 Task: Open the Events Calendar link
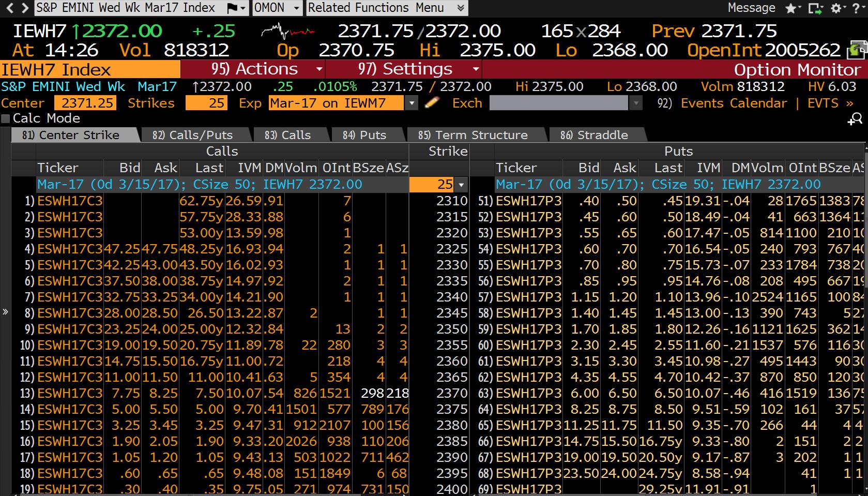733,103
